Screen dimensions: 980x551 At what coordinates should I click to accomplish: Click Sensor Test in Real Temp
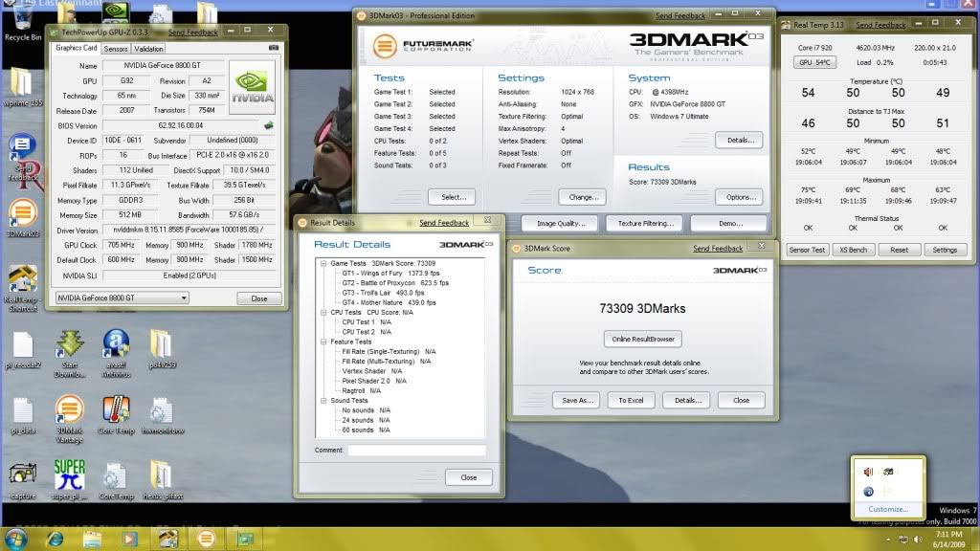[807, 250]
